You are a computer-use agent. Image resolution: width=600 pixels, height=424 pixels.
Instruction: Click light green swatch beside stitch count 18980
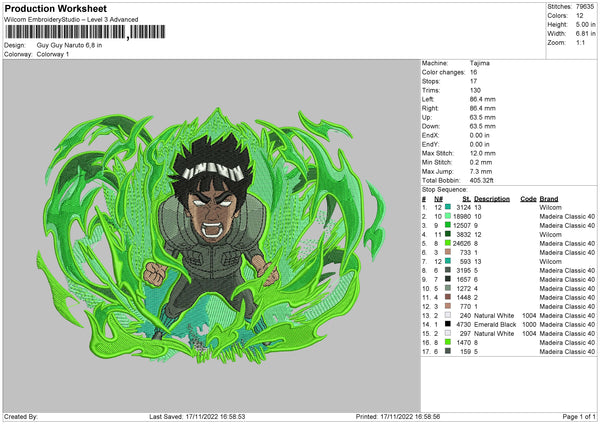click(448, 216)
